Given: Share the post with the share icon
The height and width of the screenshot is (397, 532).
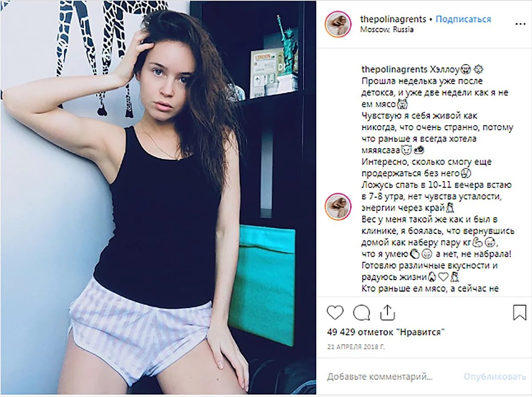Looking at the screenshot, I should [387, 312].
